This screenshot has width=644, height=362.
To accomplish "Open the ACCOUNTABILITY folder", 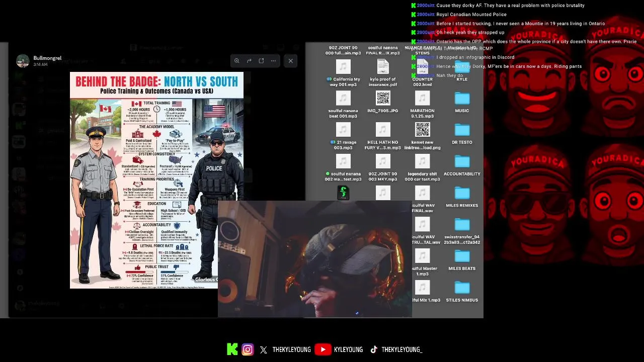I will pos(462,161).
